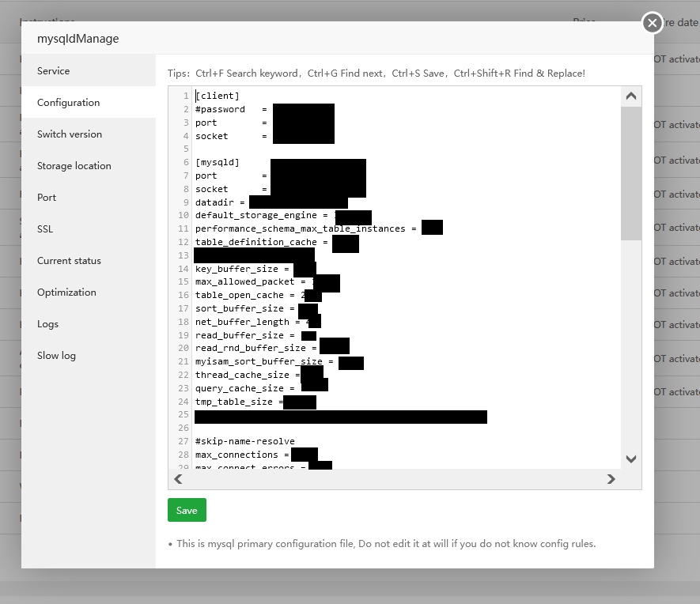Click the key_buffer_size line
Image resolution: width=700 pixels, height=604 pixels.
[x=242, y=269]
